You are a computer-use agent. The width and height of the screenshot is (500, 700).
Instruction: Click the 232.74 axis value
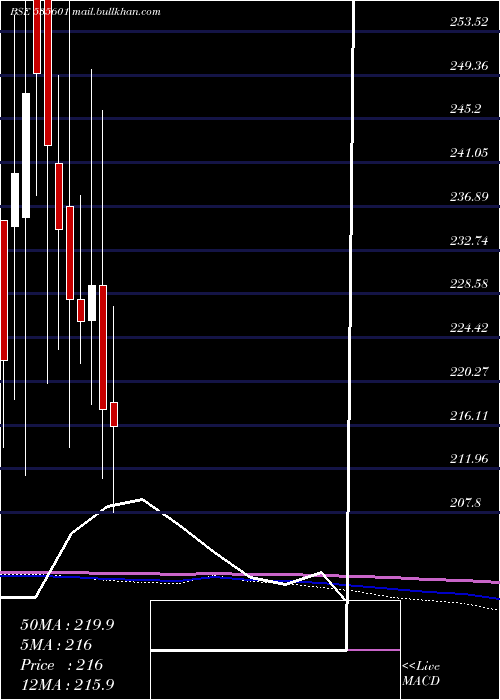coord(469,241)
